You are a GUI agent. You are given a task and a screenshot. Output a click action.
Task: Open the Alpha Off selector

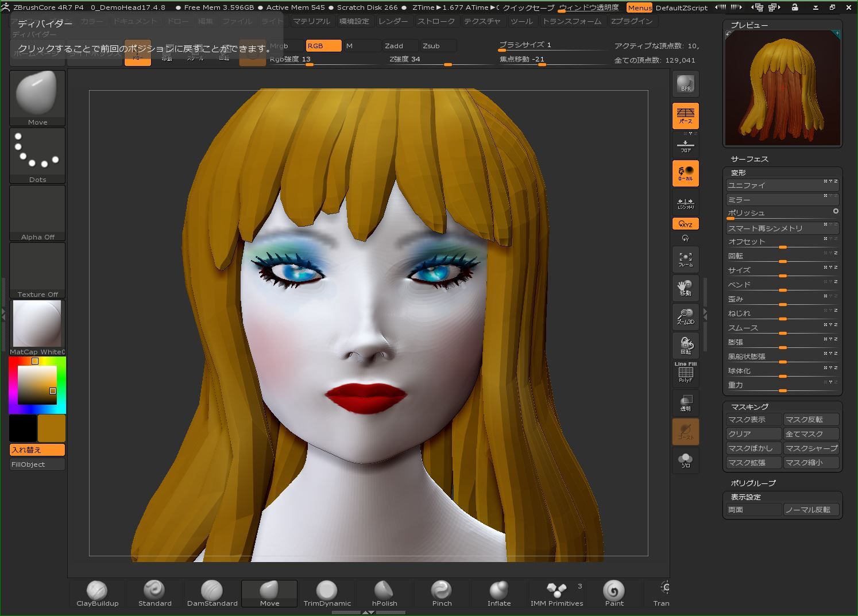37,212
